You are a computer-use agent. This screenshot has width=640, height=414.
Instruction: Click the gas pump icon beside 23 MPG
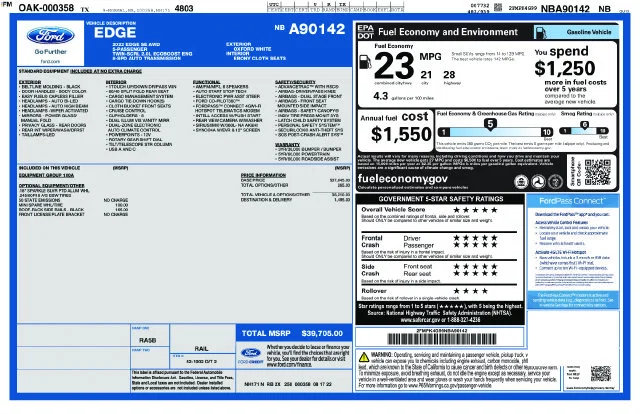coord(365,62)
